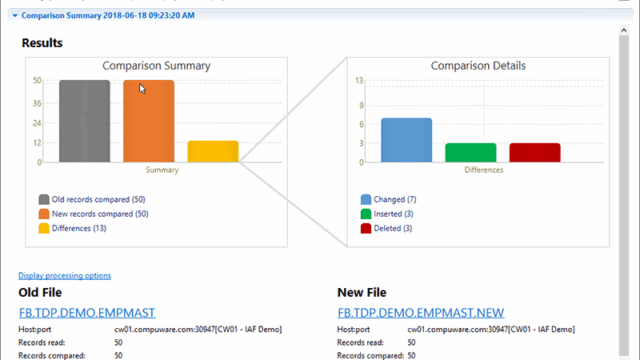Select 'Inserted (3)' legend text
The image size is (640, 360).
(x=393, y=214)
